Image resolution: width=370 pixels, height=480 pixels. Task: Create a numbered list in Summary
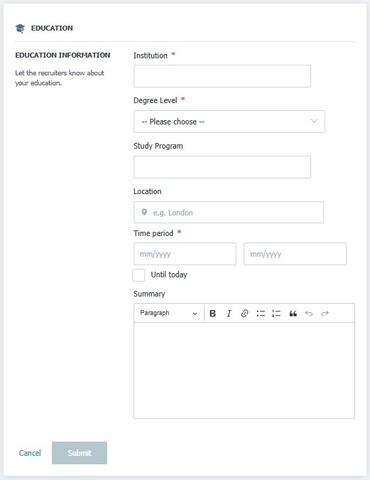tap(276, 313)
